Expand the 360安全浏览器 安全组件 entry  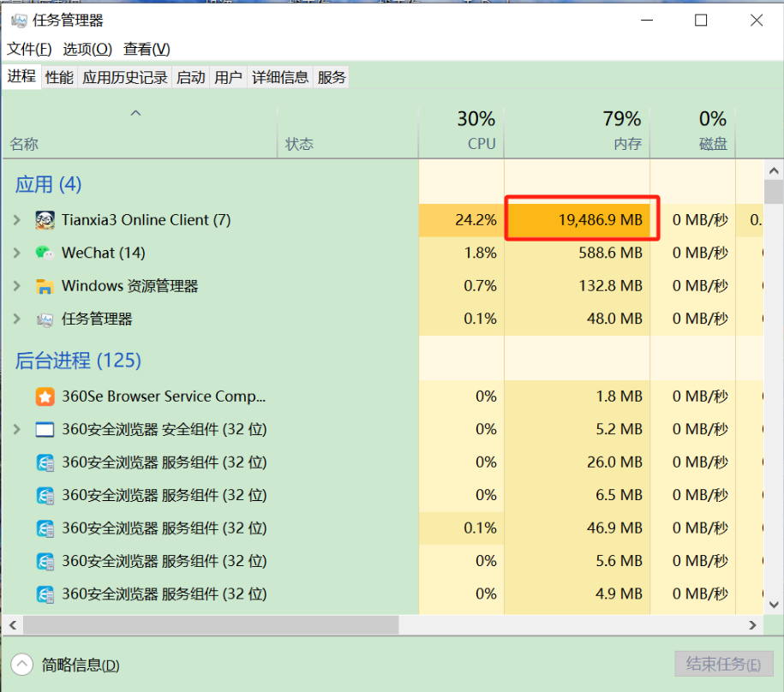pos(17,429)
